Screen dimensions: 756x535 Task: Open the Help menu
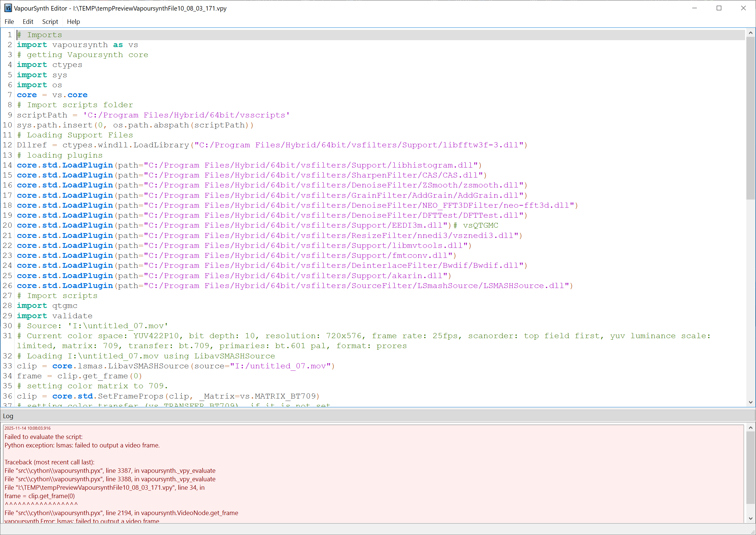[x=73, y=22]
